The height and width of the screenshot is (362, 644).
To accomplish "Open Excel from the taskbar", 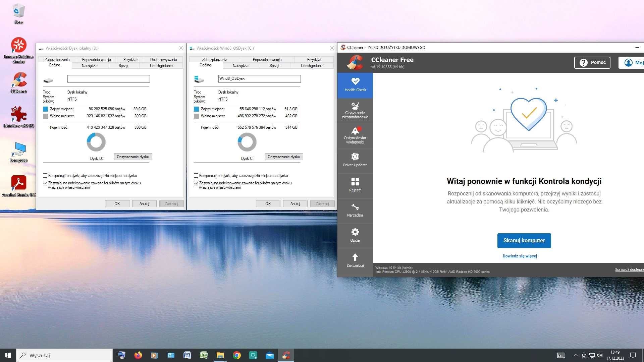I will (x=204, y=355).
